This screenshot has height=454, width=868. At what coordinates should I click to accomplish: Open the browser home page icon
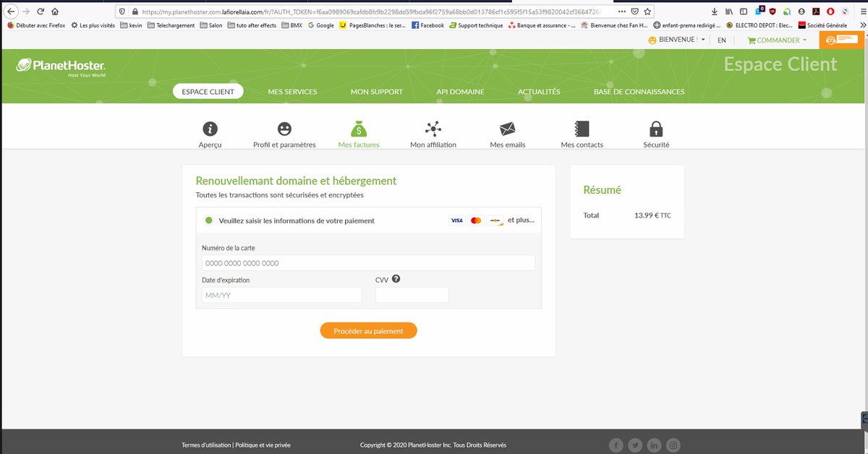[56, 12]
